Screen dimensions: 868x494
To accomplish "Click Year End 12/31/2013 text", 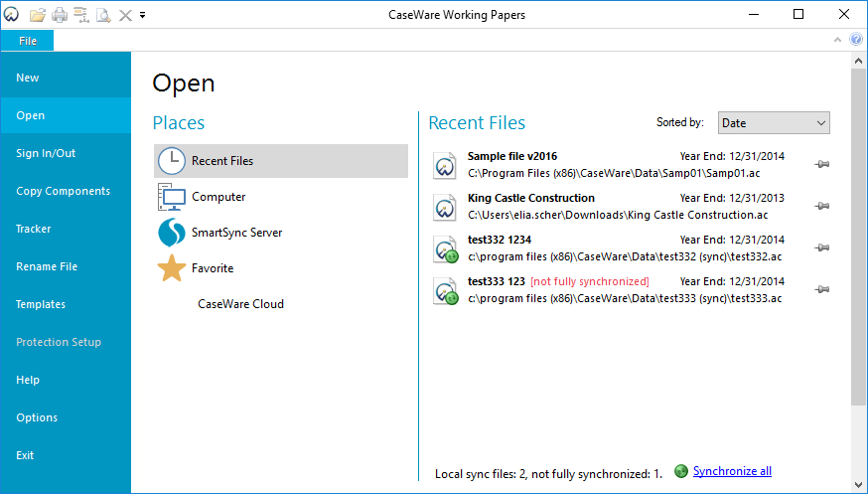I will point(732,198).
